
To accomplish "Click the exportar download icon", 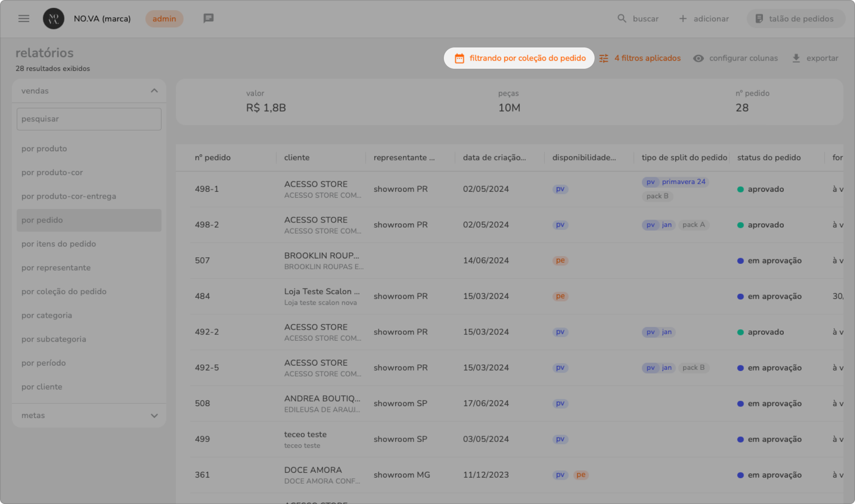I will pyautogui.click(x=796, y=59).
